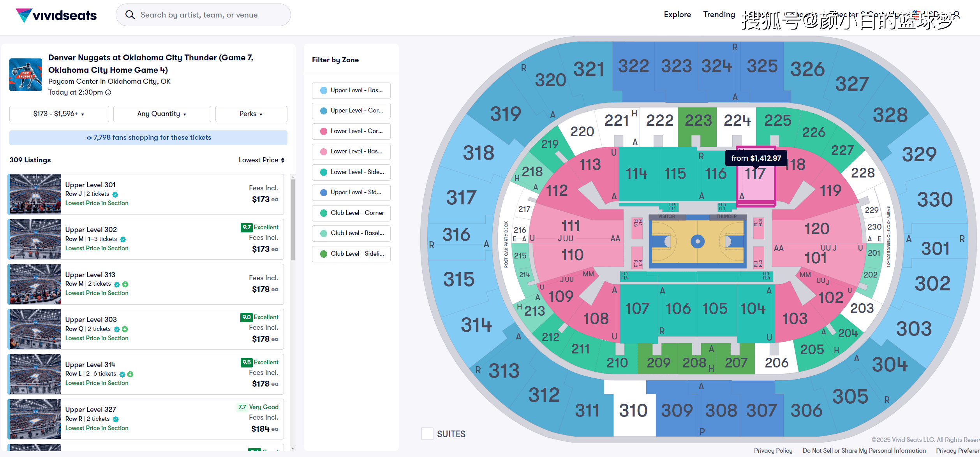Viewport: 980px width, 457px height.
Task: Toggle the Lower Level - Side zone filter
Action: (x=351, y=172)
